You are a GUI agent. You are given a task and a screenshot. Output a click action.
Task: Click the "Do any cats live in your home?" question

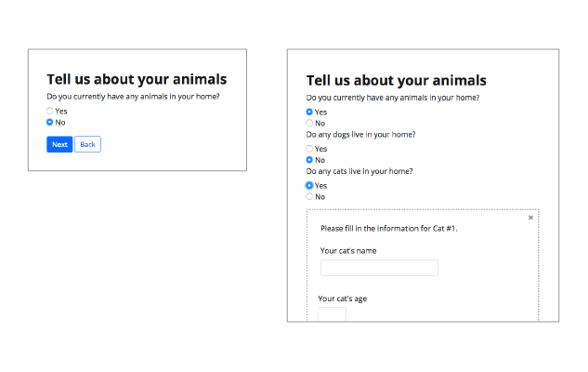[x=359, y=171]
